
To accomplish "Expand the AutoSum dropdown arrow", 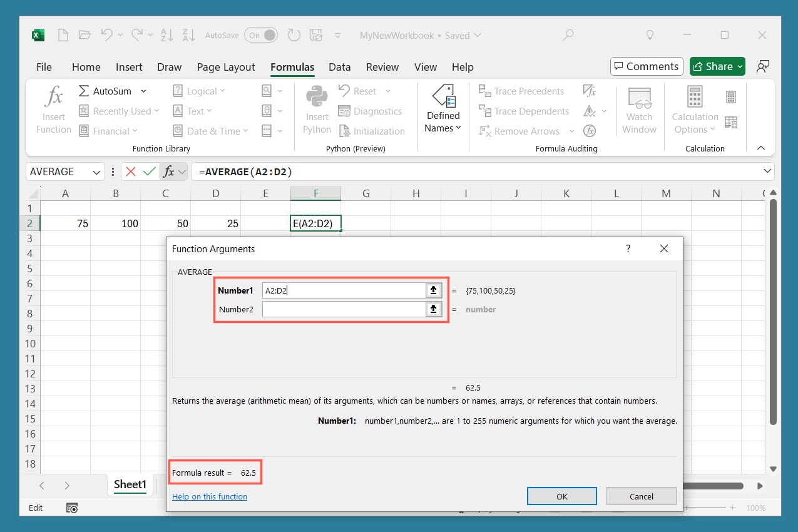I will (143, 91).
